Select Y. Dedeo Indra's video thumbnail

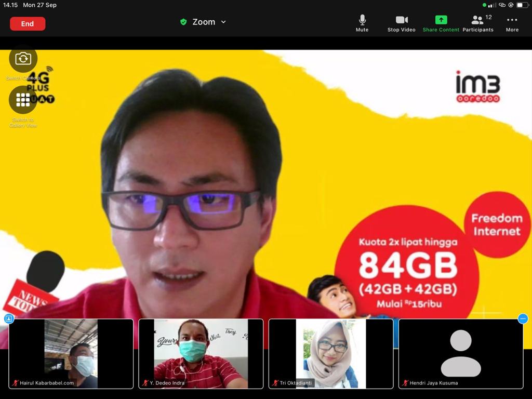point(201,353)
